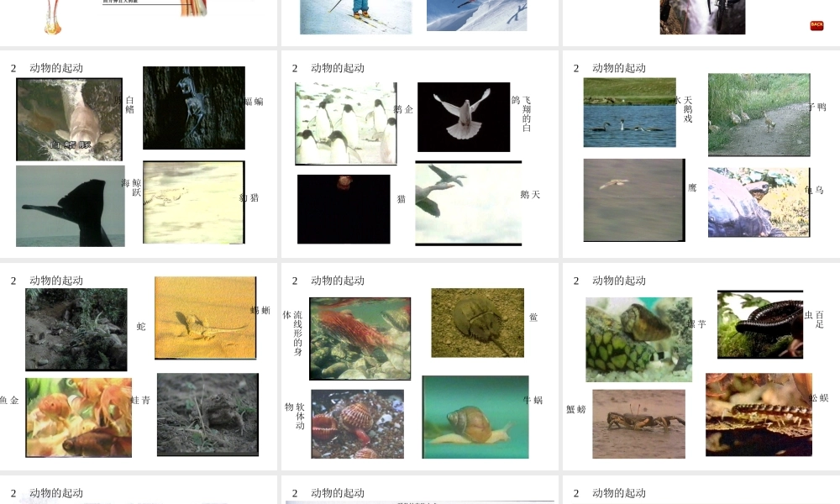Open the ducklings walking on path photo
Screen dimensions: 840x504
coord(759,114)
